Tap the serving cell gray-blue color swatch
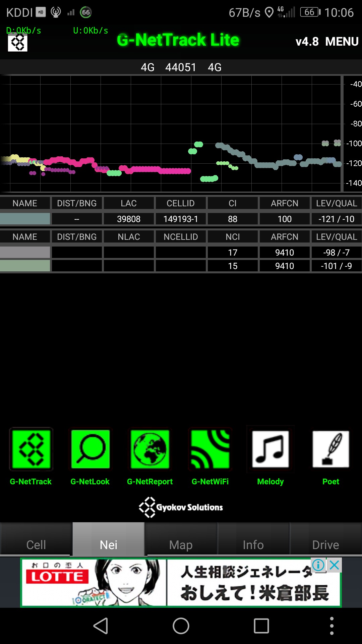 point(25,219)
